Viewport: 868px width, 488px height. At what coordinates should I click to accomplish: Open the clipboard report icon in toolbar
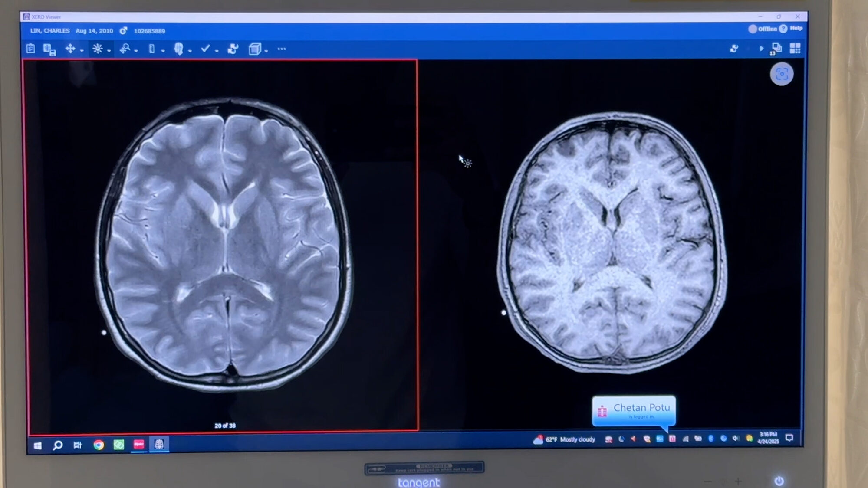[x=30, y=49]
